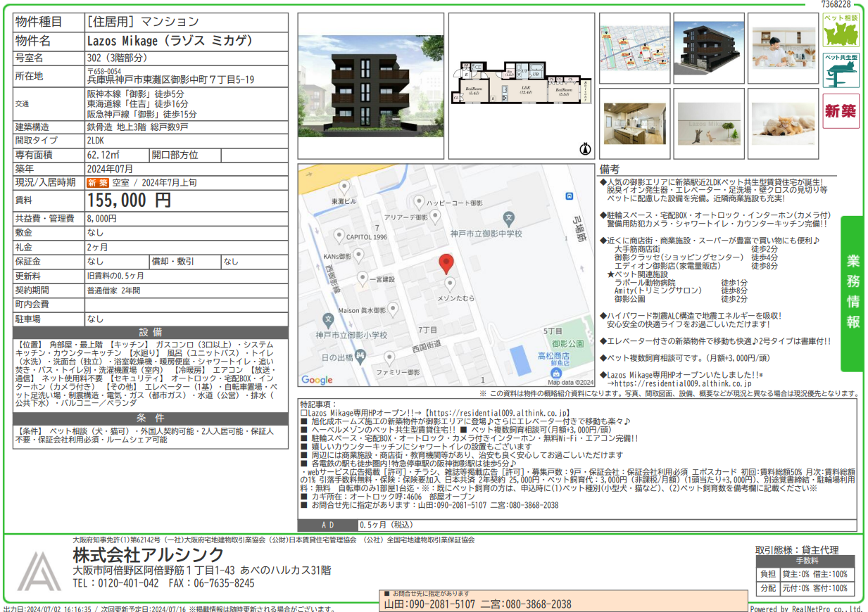Click the teal ペット共生型 cat icon
The image size is (868, 612).
pyautogui.click(x=841, y=70)
